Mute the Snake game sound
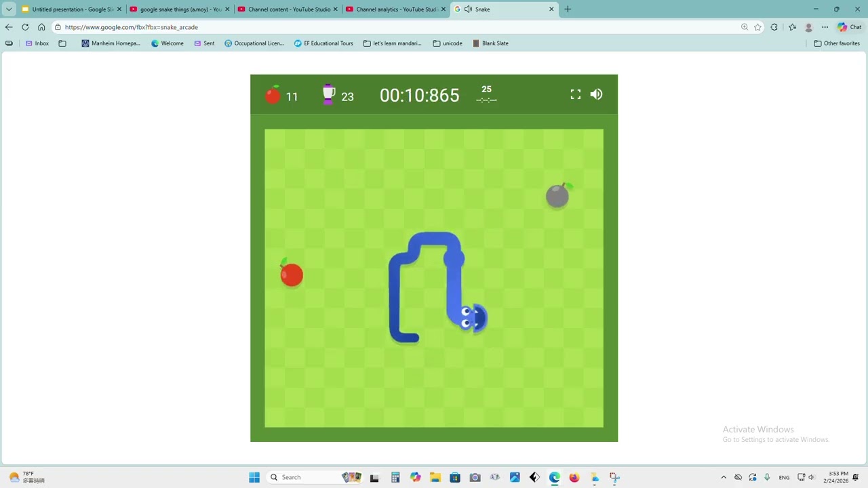The image size is (868, 488). click(x=596, y=94)
